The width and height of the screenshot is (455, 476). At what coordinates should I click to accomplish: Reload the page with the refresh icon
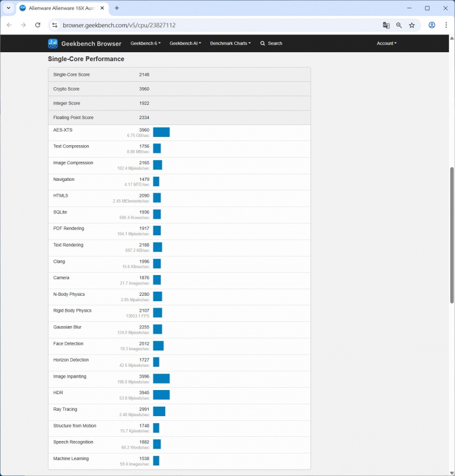[x=38, y=25]
